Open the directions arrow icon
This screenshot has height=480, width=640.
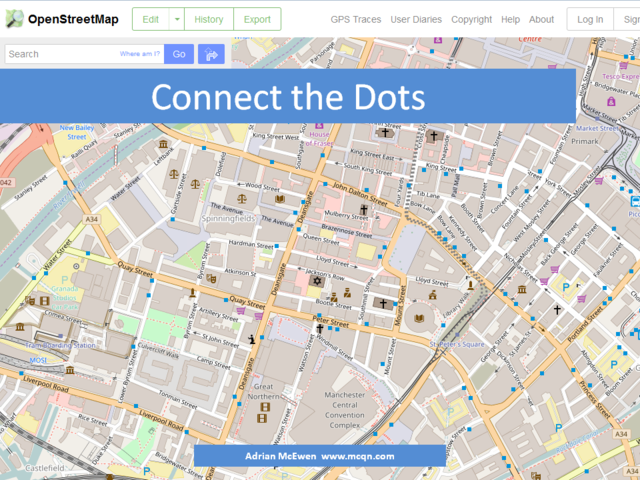[211, 54]
